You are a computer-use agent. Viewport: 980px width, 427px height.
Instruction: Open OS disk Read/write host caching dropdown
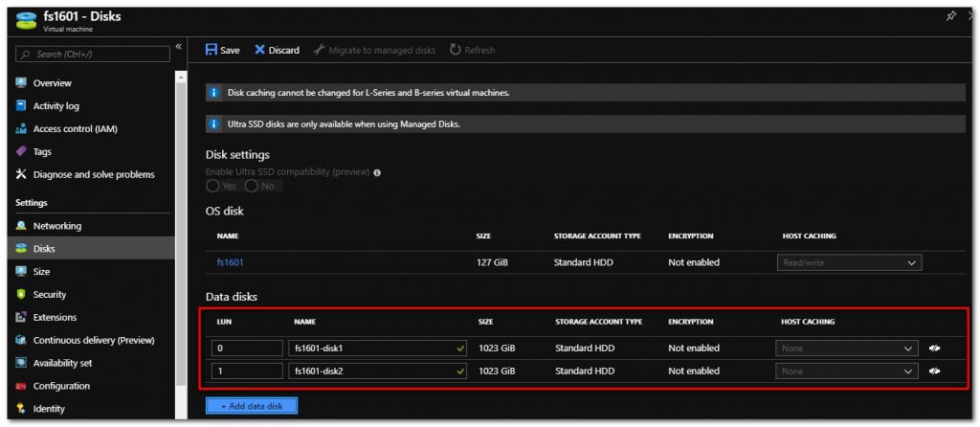pos(850,263)
